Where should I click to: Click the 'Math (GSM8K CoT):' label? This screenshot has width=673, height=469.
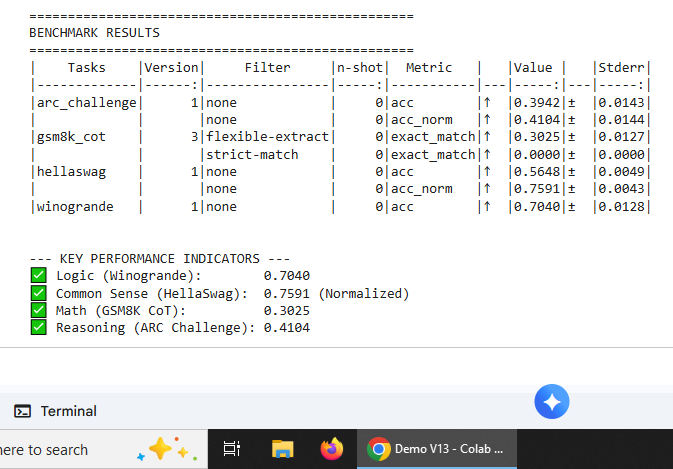coord(121,311)
